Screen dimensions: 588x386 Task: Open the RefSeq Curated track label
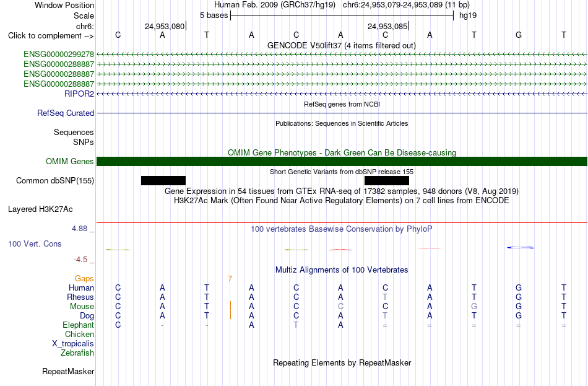point(66,113)
